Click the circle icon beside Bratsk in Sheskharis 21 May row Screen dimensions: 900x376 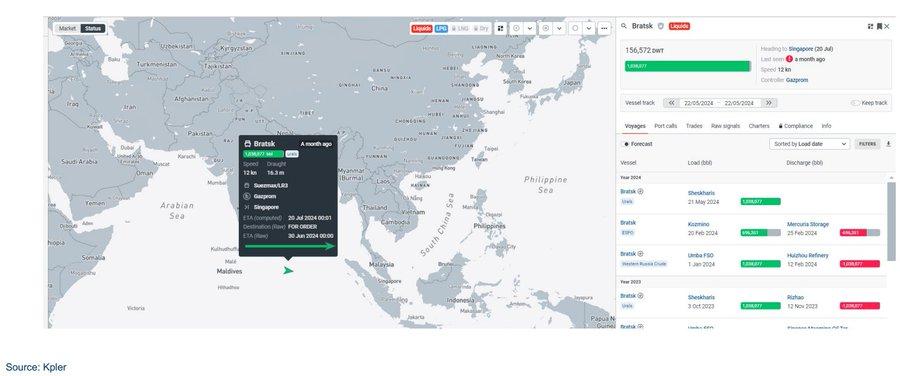click(x=640, y=192)
